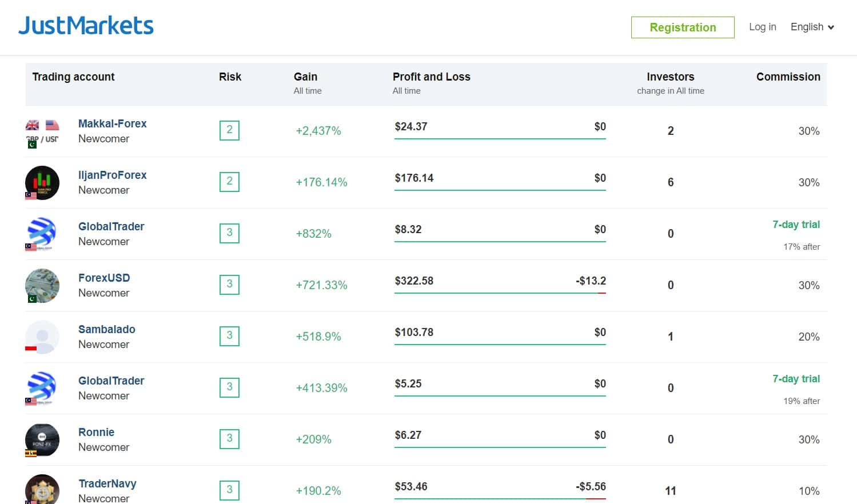Sort by Risk column header
This screenshot has height=504, width=857.
230,77
